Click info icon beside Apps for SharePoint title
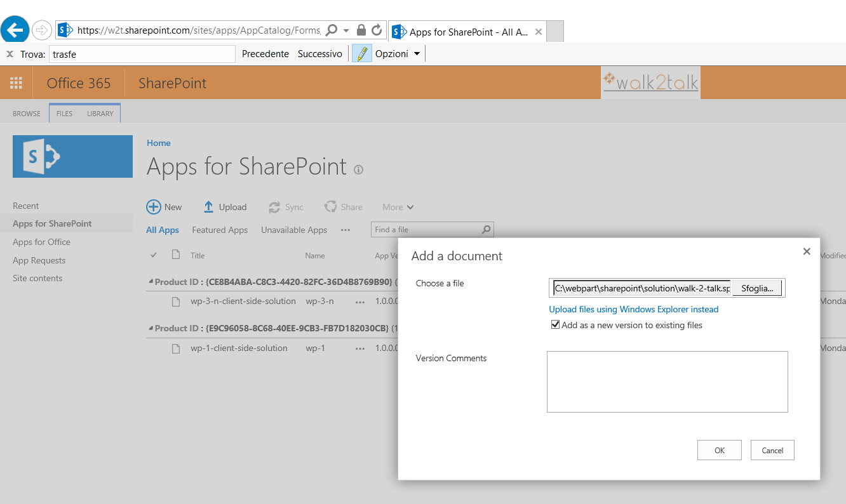Image resolution: width=846 pixels, height=504 pixels. (358, 169)
